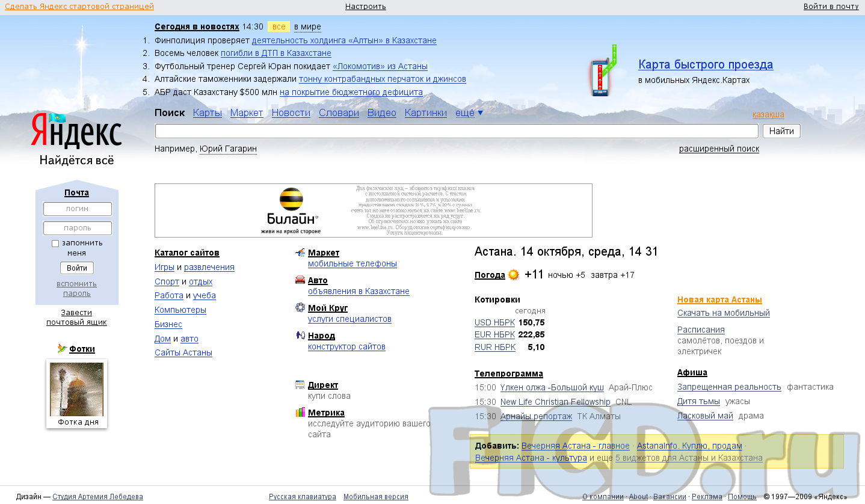This screenshot has width=865, height=504.
Task: Open the Каталог сайтов heading
Action: pos(187,253)
